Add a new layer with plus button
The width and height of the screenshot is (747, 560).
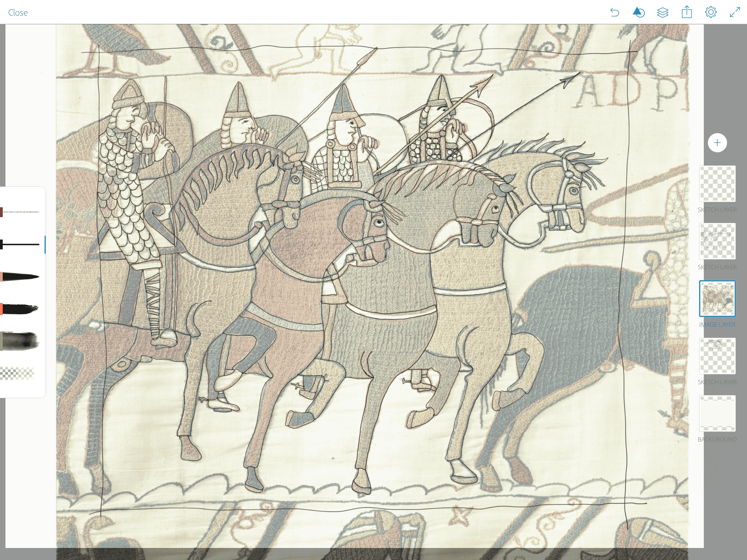(x=717, y=143)
